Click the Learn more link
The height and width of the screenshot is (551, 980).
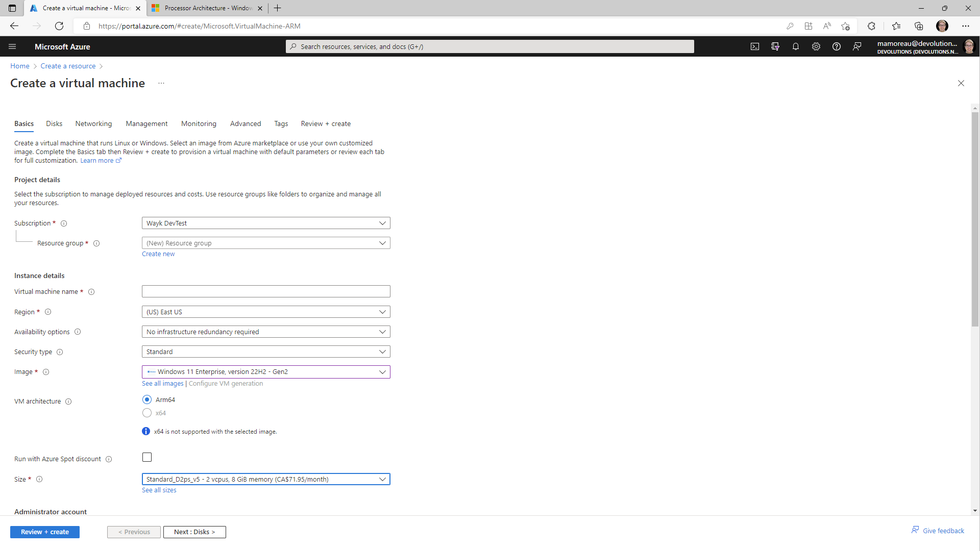pos(101,161)
